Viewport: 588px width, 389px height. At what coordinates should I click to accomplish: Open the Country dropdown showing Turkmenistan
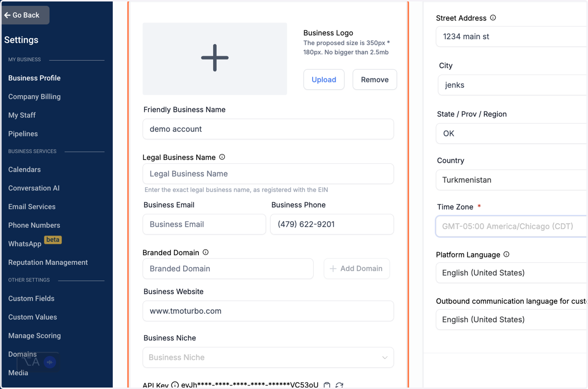512,180
